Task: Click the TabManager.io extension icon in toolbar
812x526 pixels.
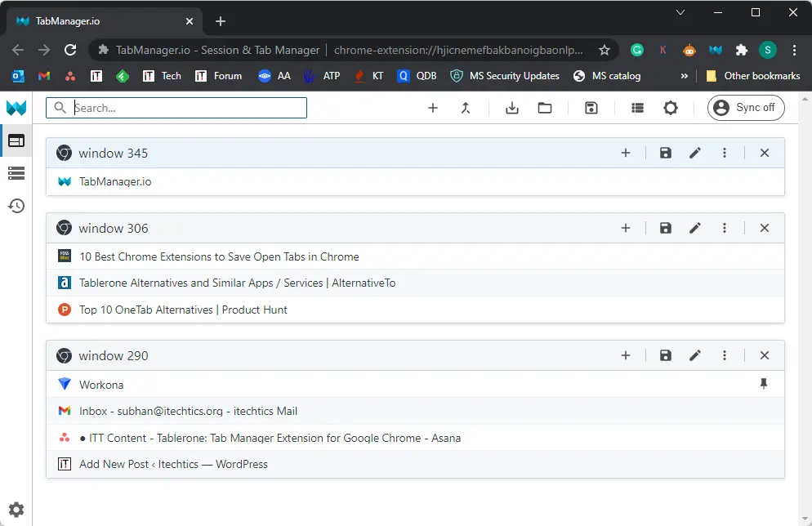Action: click(716, 50)
